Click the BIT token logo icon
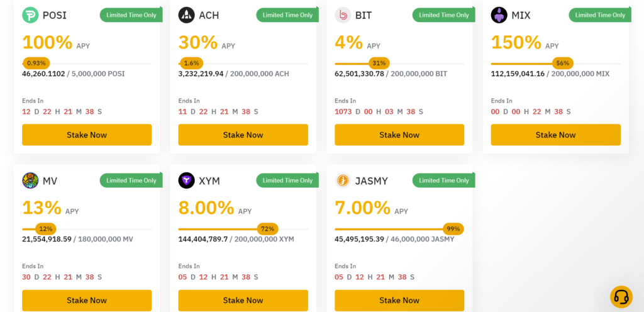The width and height of the screenshot is (644, 312). 343,15
